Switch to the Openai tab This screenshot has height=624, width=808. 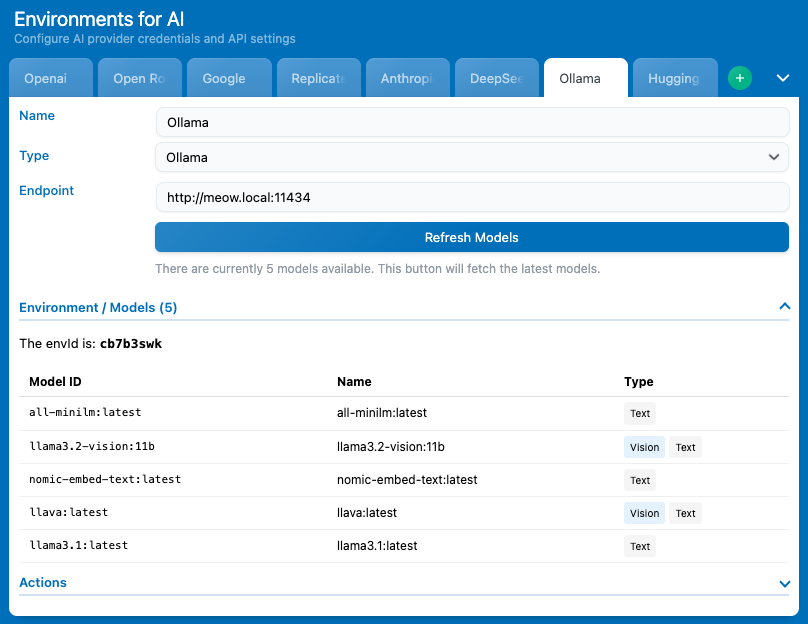[50, 79]
